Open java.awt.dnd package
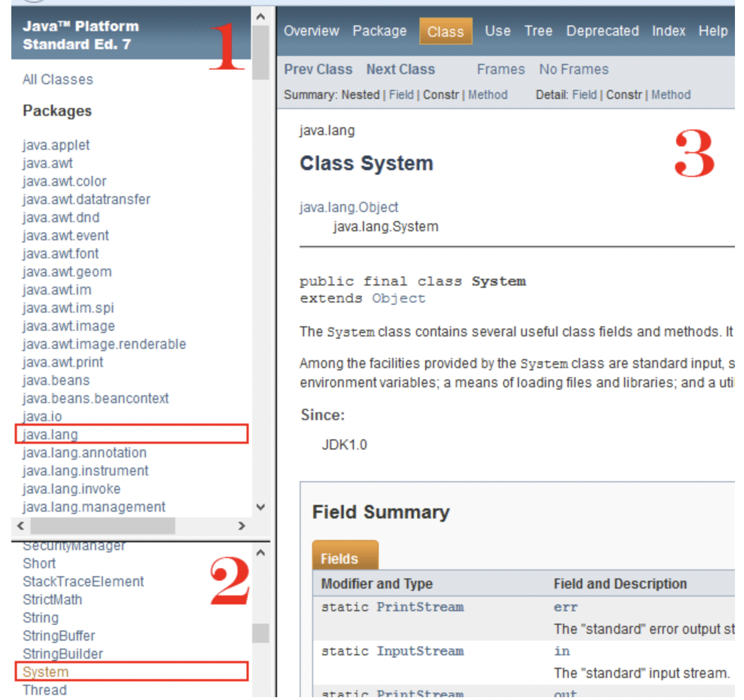The height and width of the screenshot is (700, 744). click(x=61, y=218)
